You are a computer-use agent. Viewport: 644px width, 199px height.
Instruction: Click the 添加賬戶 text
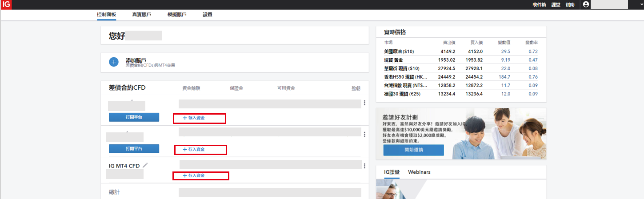click(x=136, y=60)
